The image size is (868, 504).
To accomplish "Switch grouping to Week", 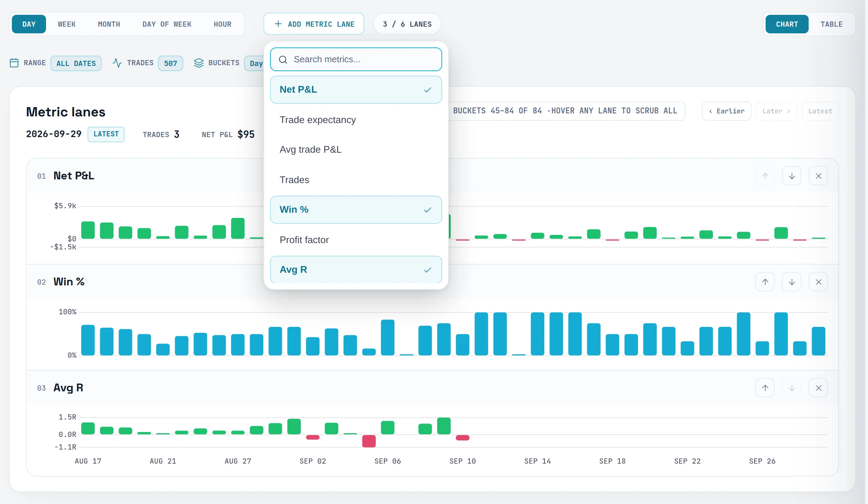I will pyautogui.click(x=67, y=24).
